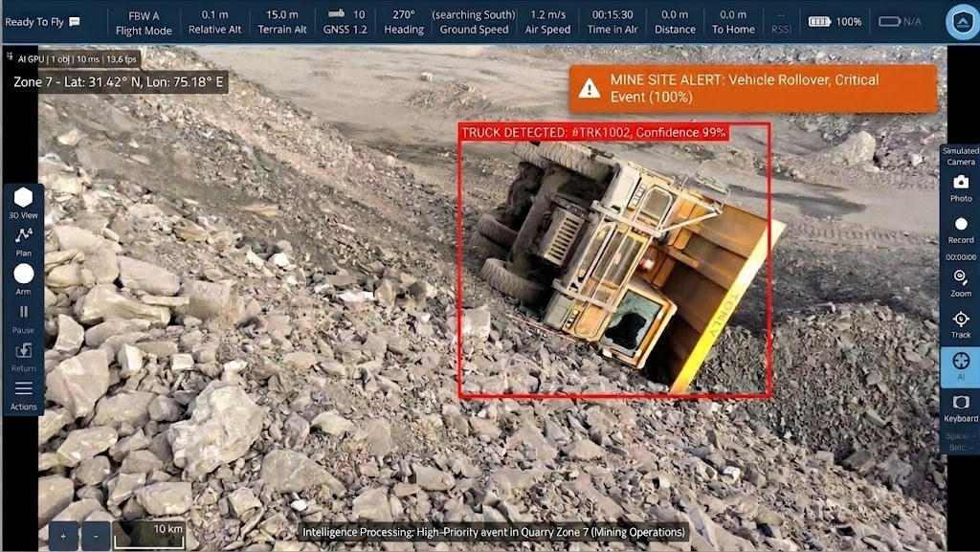Click the Simulated Camera label
The image size is (980, 552).
961,156
